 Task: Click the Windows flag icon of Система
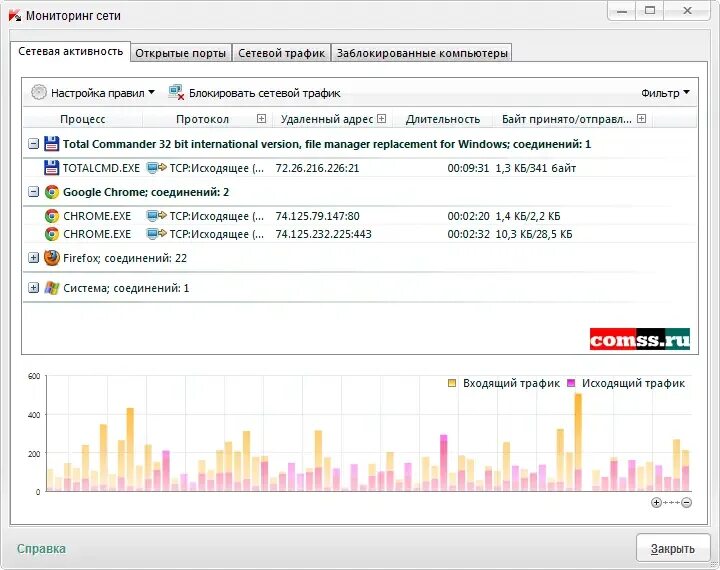(x=52, y=288)
